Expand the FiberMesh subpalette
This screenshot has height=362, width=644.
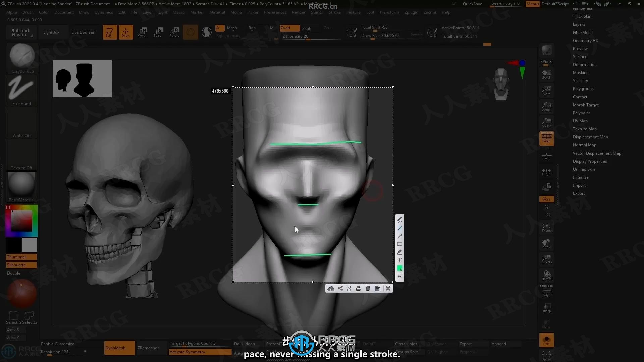(583, 33)
